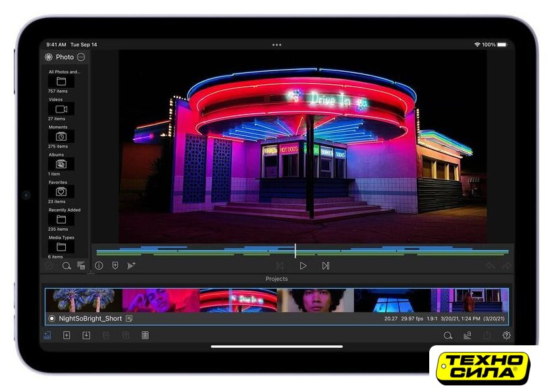Click the search magnifier below the library
This screenshot has width=553, height=392.
pyautogui.click(x=66, y=266)
